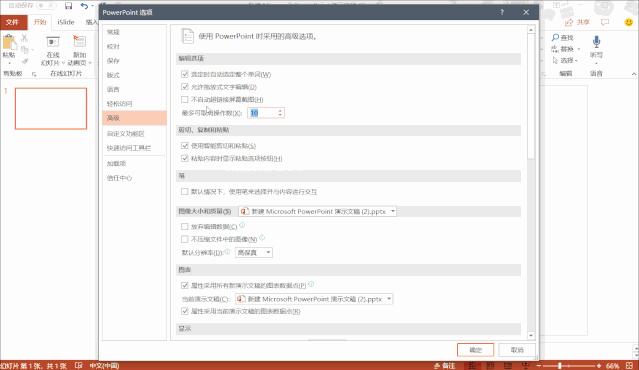Click the 新加动画页 icon in the ribbon
639x370 pixels.
click(79, 42)
